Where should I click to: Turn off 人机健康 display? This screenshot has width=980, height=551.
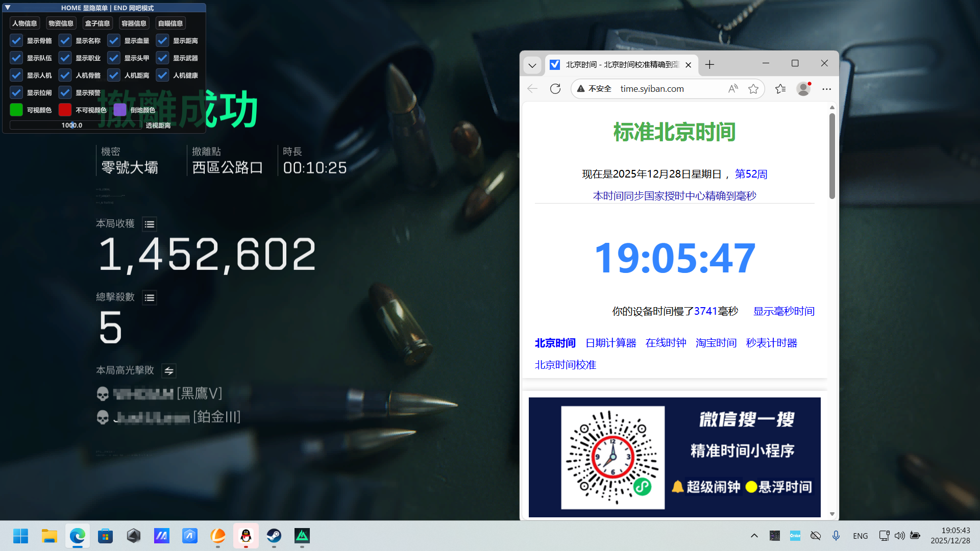(x=162, y=75)
